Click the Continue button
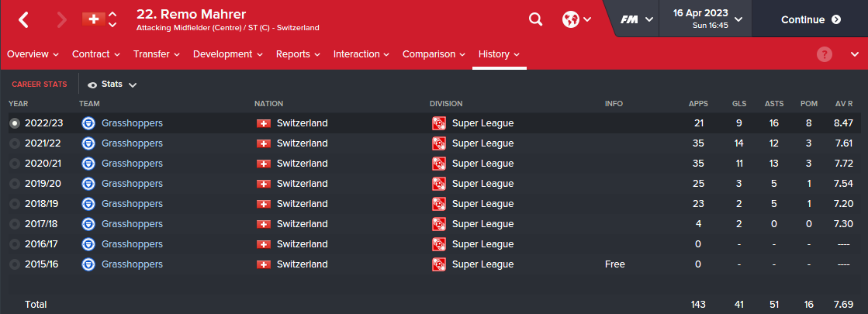The image size is (868, 314). point(811,19)
